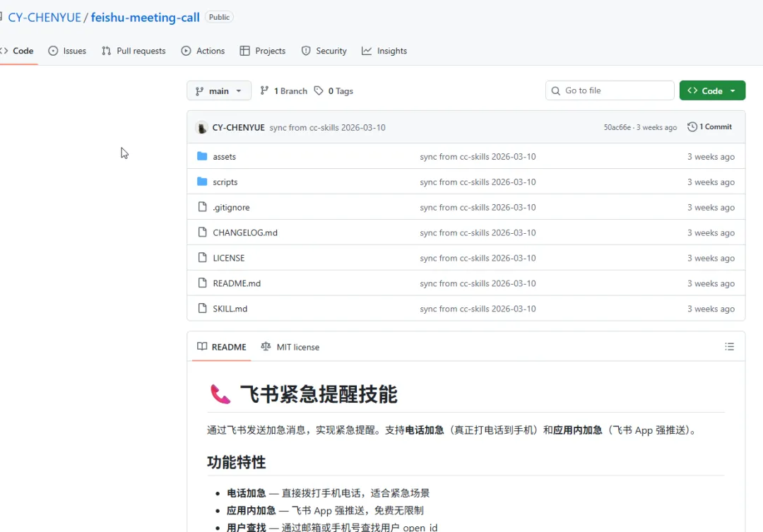This screenshot has width=763, height=532.
Task: Click commit message in the assets row
Action: pyautogui.click(x=478, y=157)
